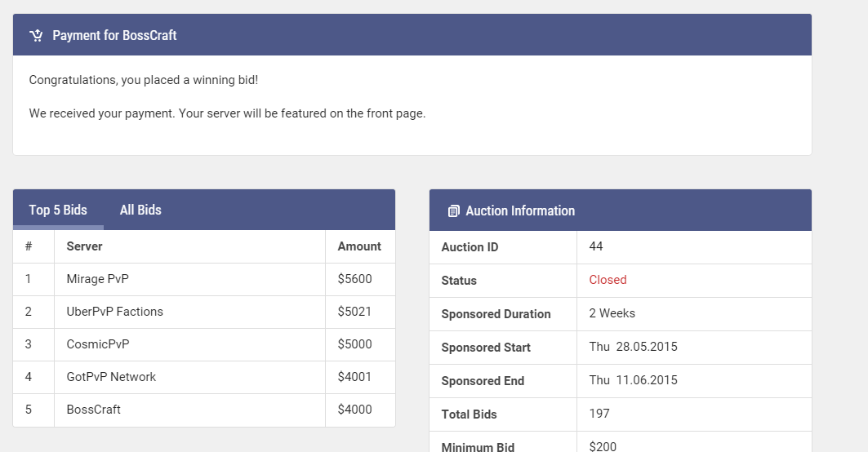Select CosmicPvP in the bids table
868x452 pixels.
[x=97, y=344]
